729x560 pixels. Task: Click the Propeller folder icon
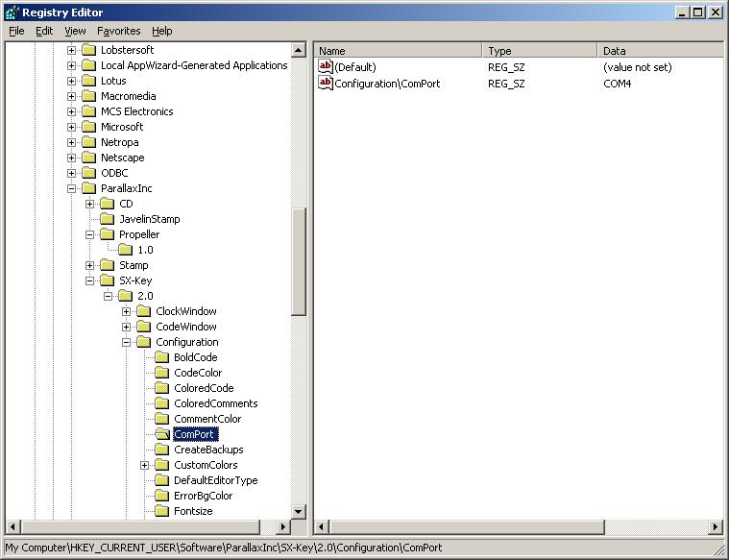tap(107, 234)
